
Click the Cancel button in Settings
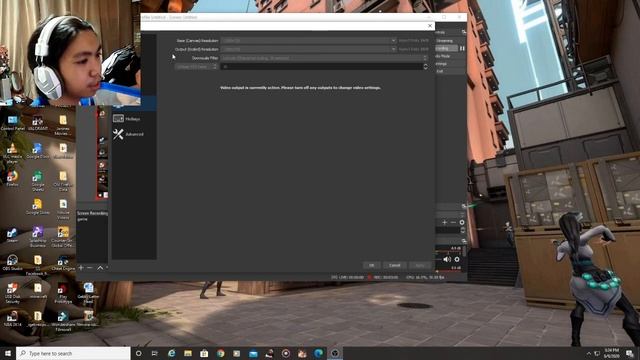coord(395,265)
